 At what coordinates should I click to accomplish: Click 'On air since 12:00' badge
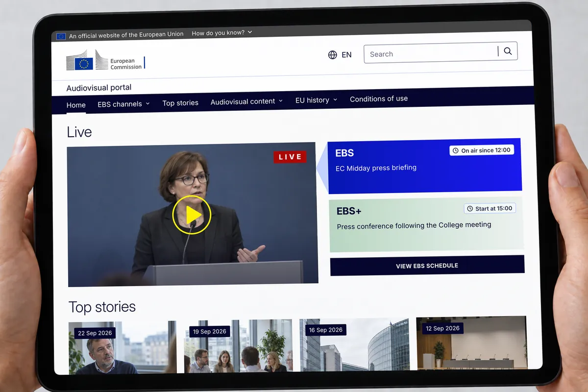[482, 150]
